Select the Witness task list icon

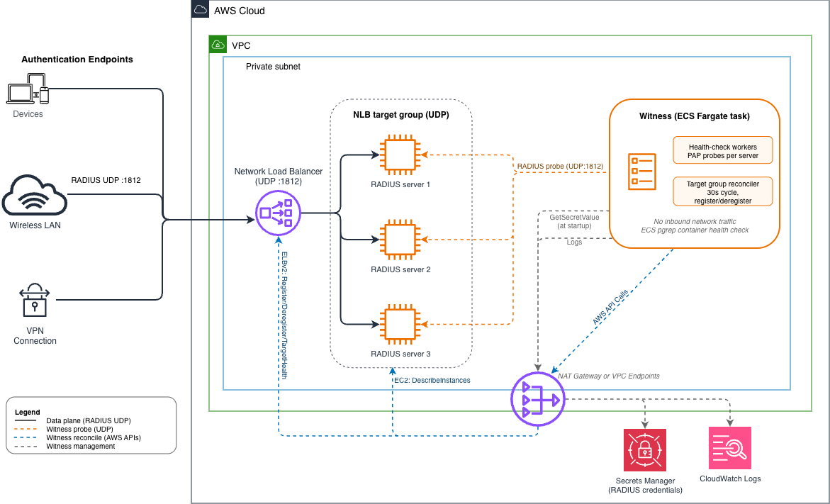point(642,172)
